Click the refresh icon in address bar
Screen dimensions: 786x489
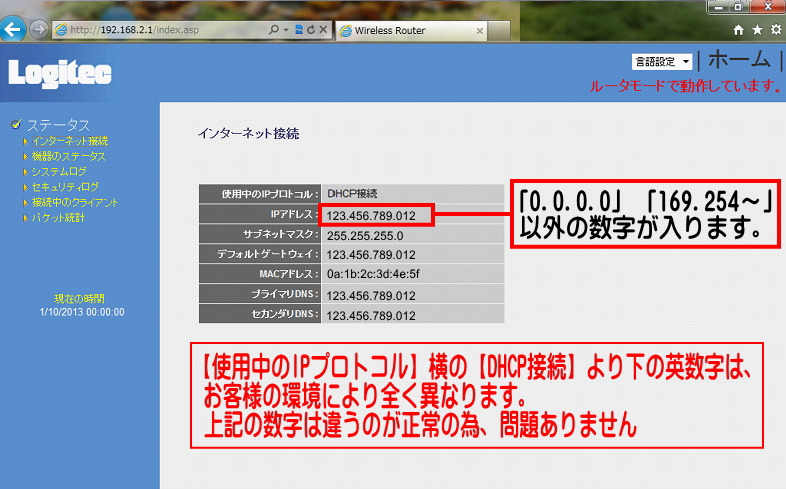point(311,31)
